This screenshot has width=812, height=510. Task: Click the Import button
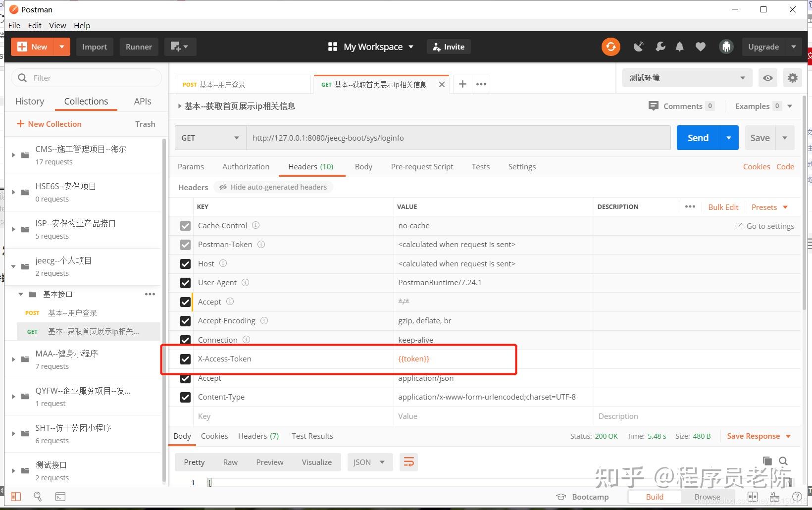(x=95, y=47)
